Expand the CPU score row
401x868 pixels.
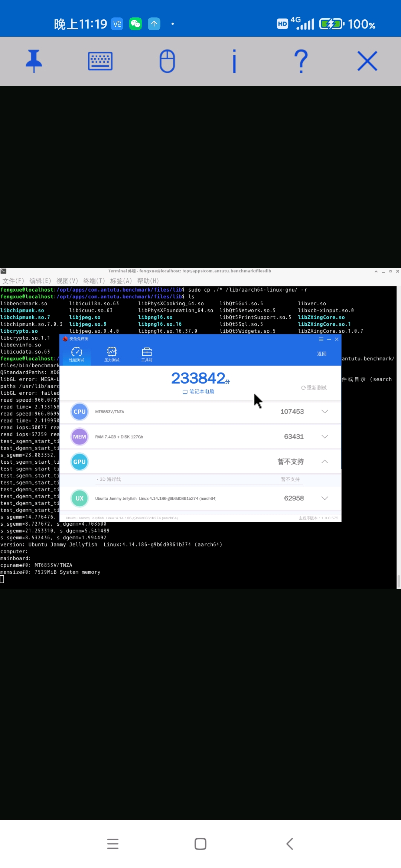[325, 411]
